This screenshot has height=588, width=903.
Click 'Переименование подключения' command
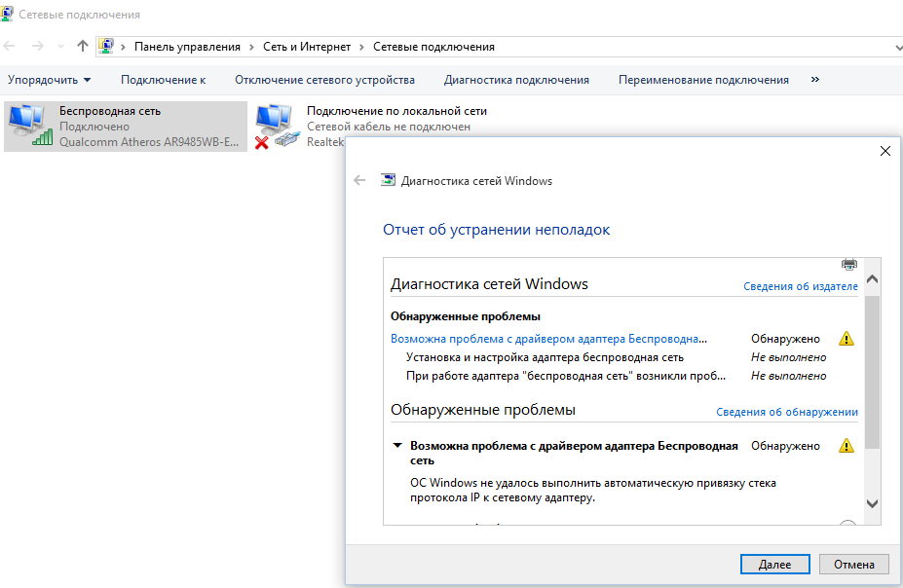pyautogui.click(x=703, y=80)
